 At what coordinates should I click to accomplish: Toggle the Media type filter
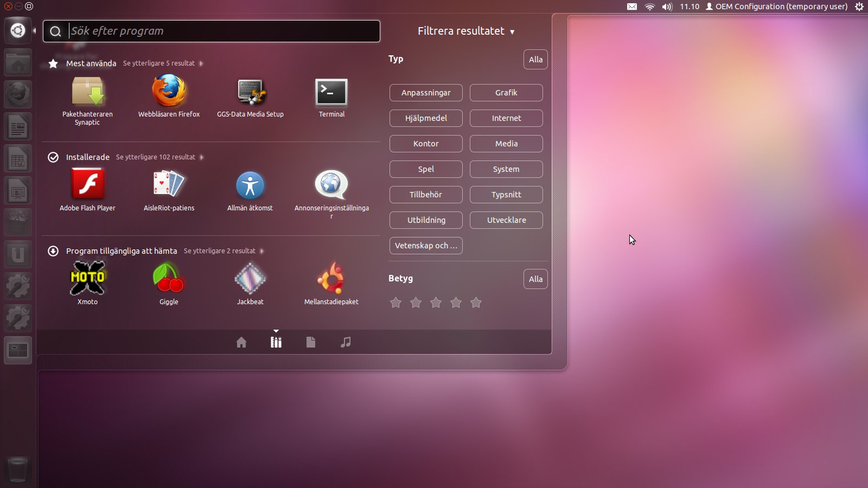click(506, 144)
